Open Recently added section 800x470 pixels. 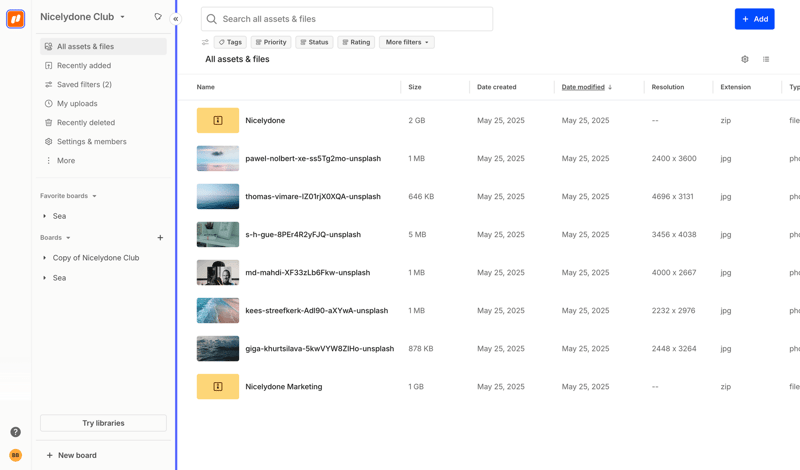[103, 65]
